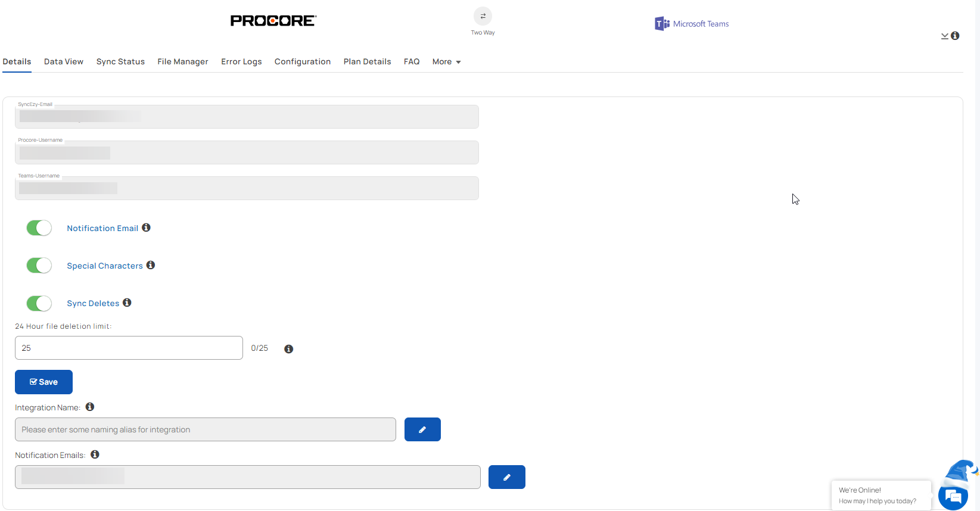Disable the Notification Email toggle
Image resolution: width=980 pixels, height=511 pixels.
click(39, 228)
